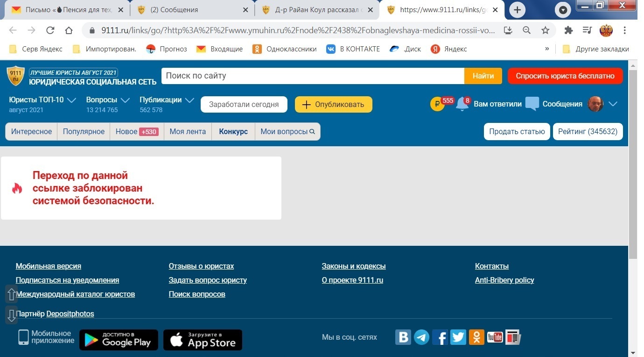644x357 pixels.
Task: Click the Odnoklassniki icon in footer
Action: click(476, 337)
